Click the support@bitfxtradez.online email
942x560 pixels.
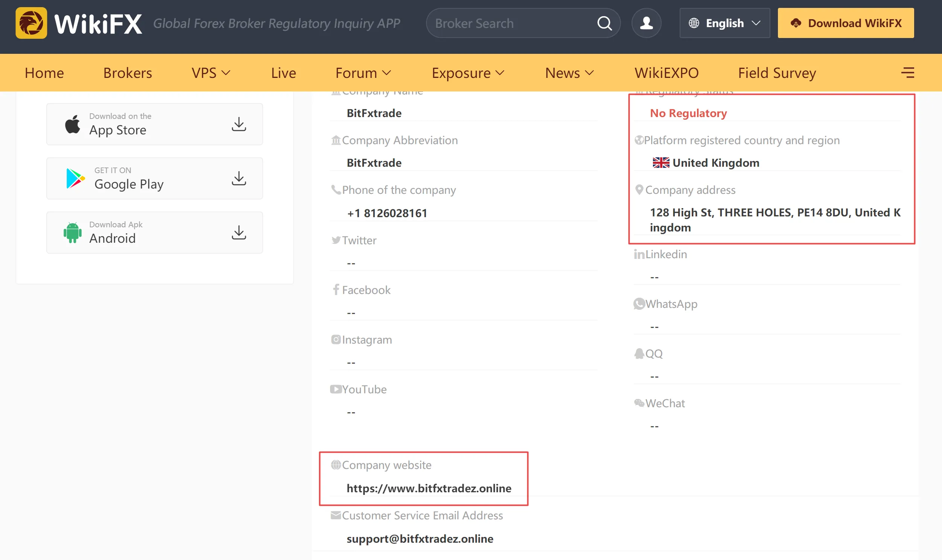[420, 539]
